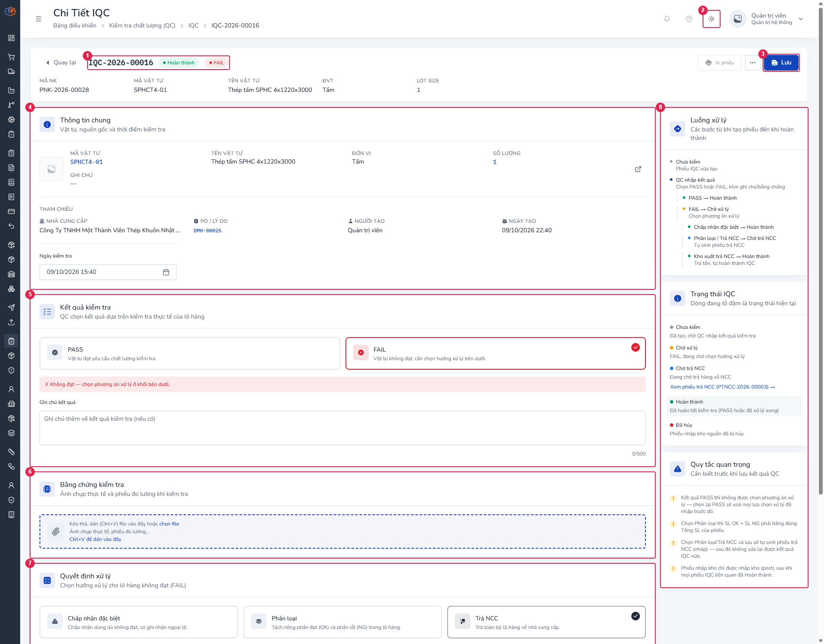This screenshot has height=644, width=824.
Task: Toggle the sun light-theme icon
Action: pos(712,19)
